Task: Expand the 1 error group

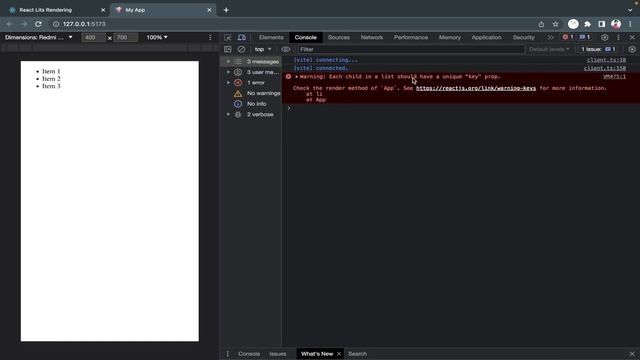Action: coord(228,83)
